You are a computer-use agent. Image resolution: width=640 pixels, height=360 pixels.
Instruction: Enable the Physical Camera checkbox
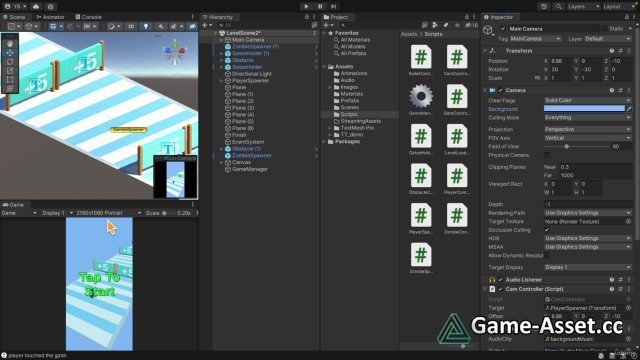pos(547,155)
